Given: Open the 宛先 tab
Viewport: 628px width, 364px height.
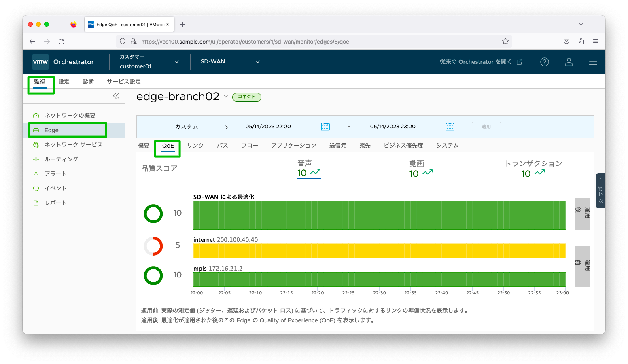Looking at the screenshot, I should [365, 146].
